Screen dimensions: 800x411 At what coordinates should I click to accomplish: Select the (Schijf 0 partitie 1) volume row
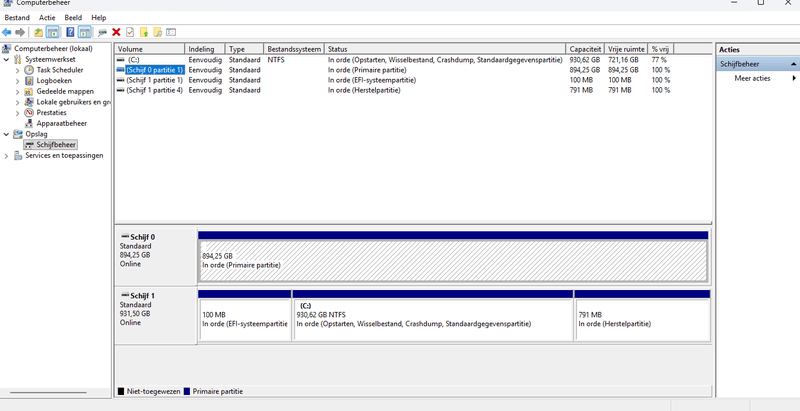tap(395, 70)
